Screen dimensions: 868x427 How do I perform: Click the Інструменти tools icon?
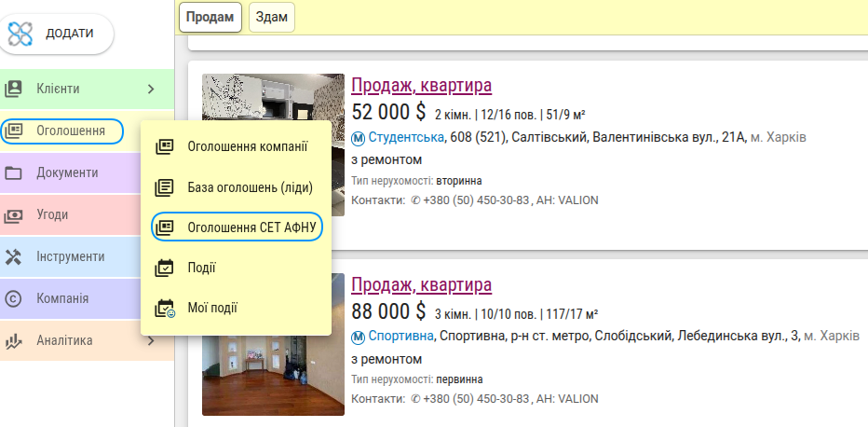click(14, 257)
